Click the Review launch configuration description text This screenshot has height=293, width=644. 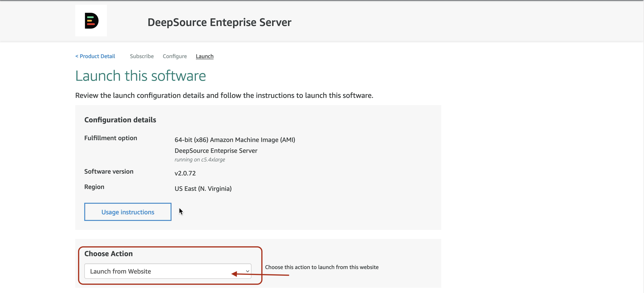pos(224,96)
